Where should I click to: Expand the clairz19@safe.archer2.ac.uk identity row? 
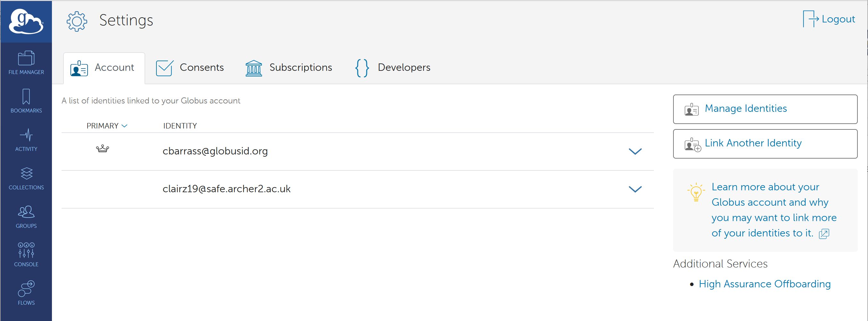click(x=635, y=189)
